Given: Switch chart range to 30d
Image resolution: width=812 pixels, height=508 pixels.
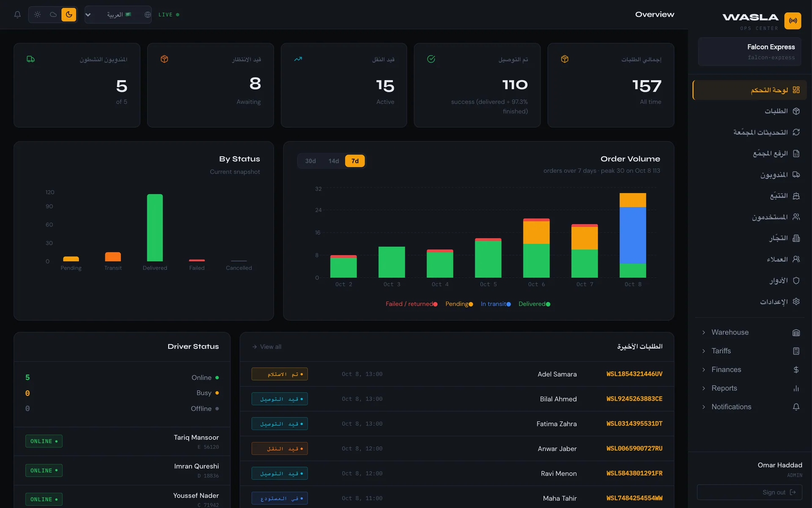Looking at the screenshot, I should click(310, 161).
